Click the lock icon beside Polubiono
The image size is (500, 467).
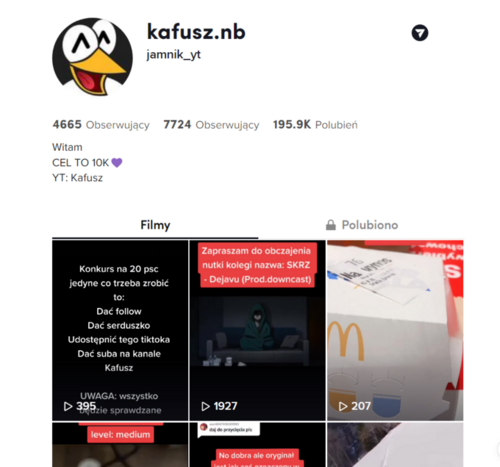tap(331, 225)
